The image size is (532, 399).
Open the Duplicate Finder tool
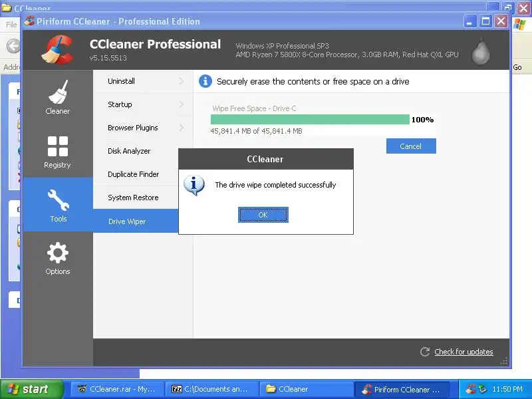click(x=136, y=174)
